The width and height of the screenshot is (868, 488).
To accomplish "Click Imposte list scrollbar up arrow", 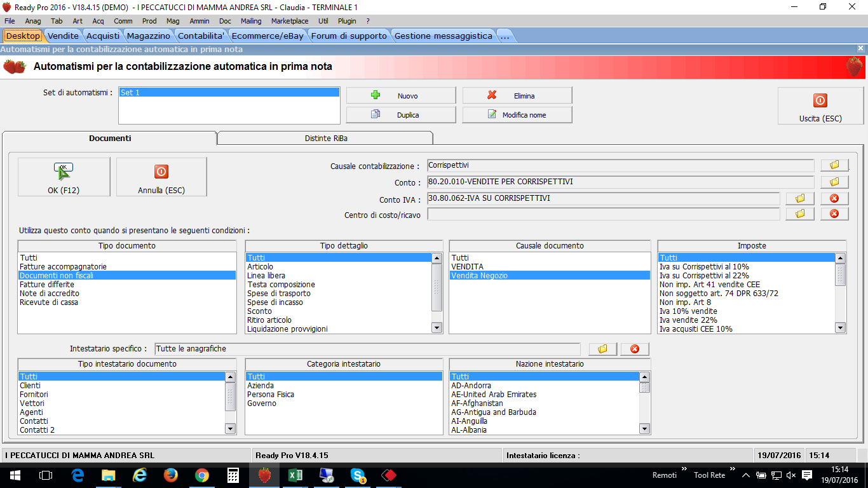I will 840,258.
